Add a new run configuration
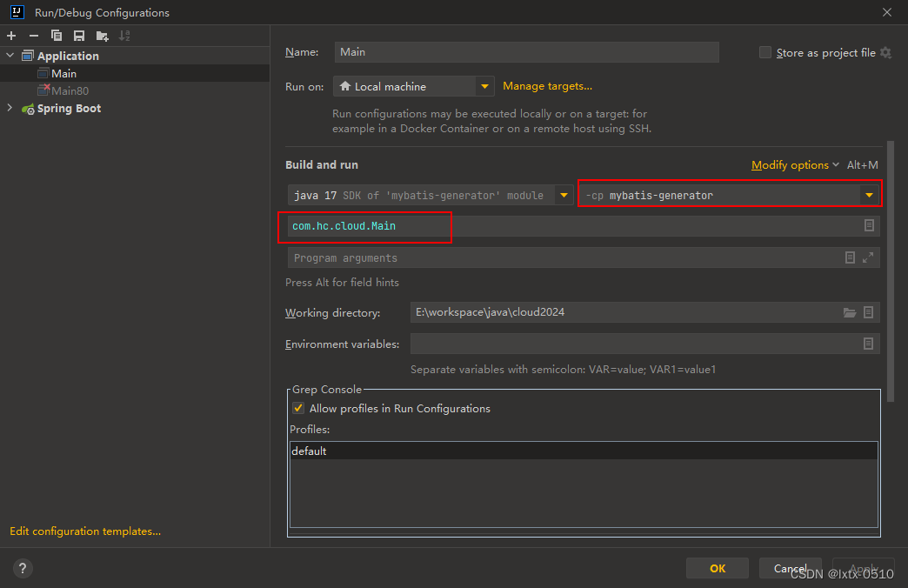Viewport: 908px width, 588px height. pyautogui.click(x=11, y=36)
